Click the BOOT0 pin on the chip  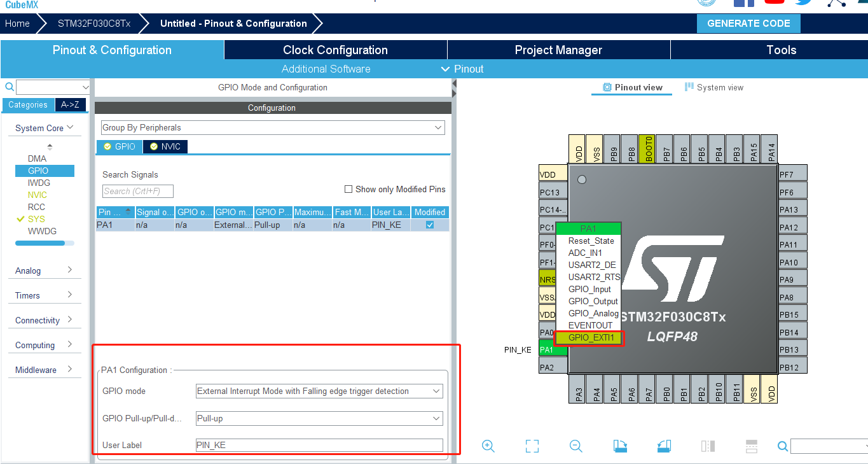click(x=646, y=150)
